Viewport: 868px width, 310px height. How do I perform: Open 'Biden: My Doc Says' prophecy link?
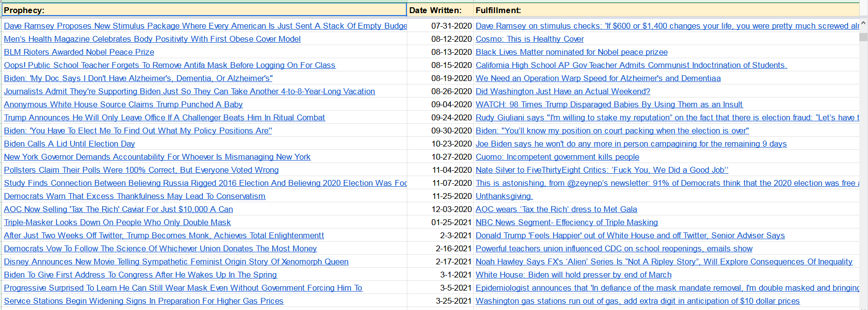[x=138, y=79]
